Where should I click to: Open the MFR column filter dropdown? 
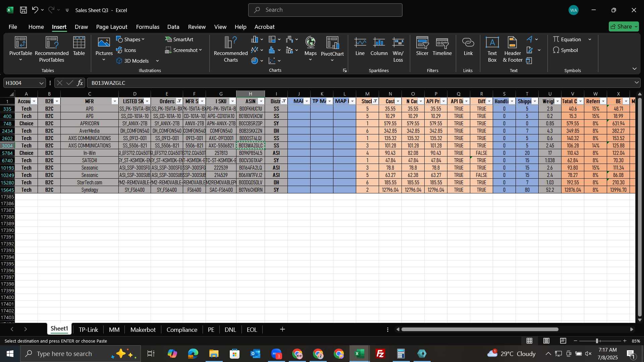[x=115, y=101]
